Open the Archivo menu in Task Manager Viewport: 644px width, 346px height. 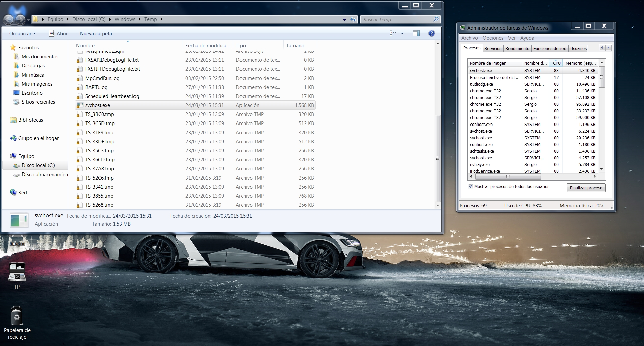(x=469, y=38)
